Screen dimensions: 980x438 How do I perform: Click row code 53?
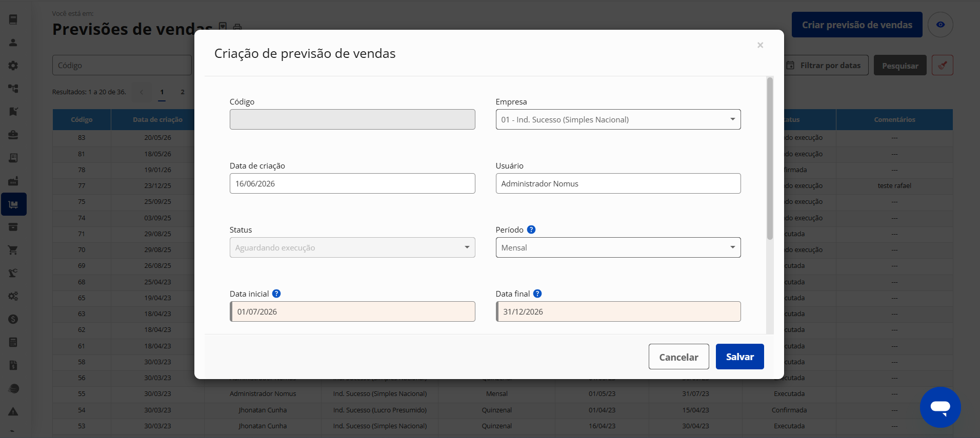(x=82, y=426)
